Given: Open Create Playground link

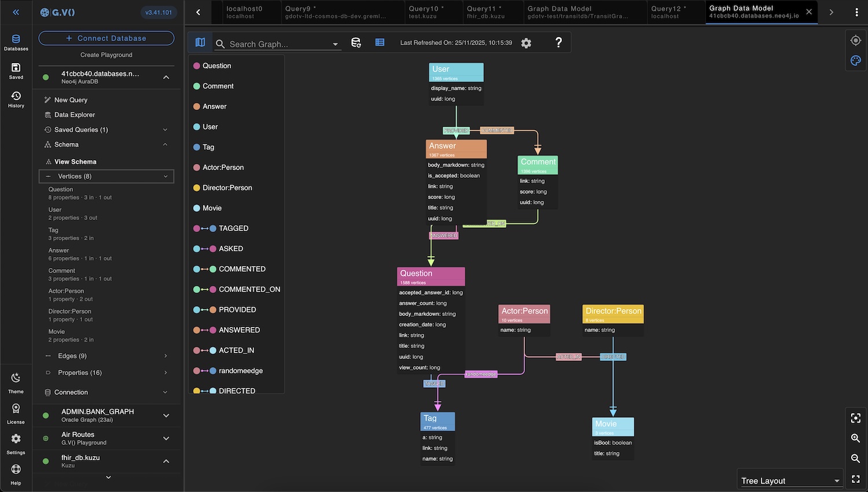Looking at the screenshot, I should tap(106, 54).
